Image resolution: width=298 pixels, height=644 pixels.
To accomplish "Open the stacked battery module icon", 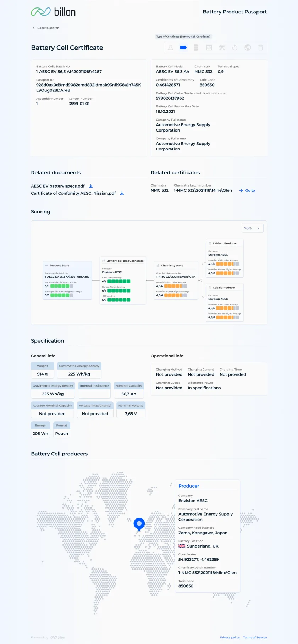I will (x=196, y=48).
